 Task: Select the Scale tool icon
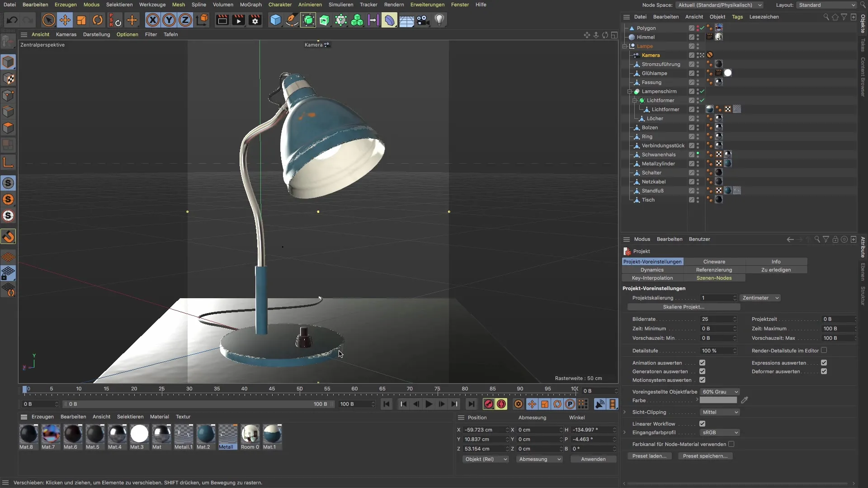(81, 20)
